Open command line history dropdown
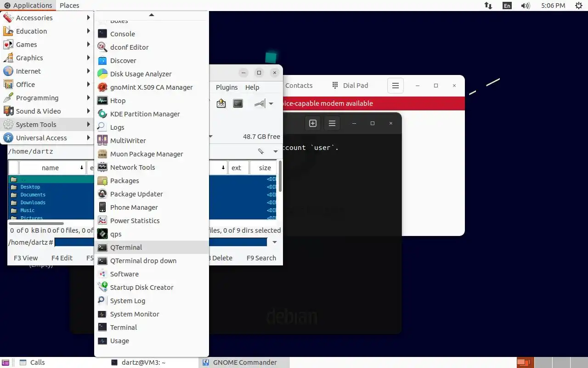The image size is (588, 368). (x=275, y=242)
